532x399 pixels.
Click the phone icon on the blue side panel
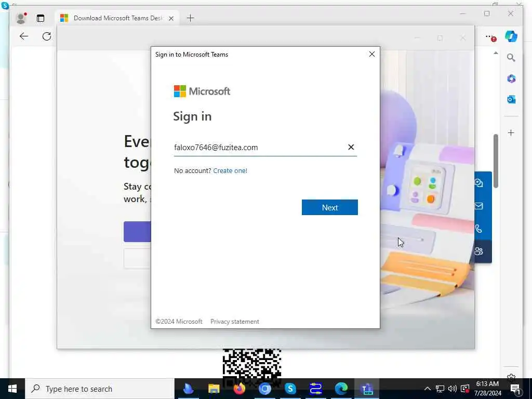point(478,229)
